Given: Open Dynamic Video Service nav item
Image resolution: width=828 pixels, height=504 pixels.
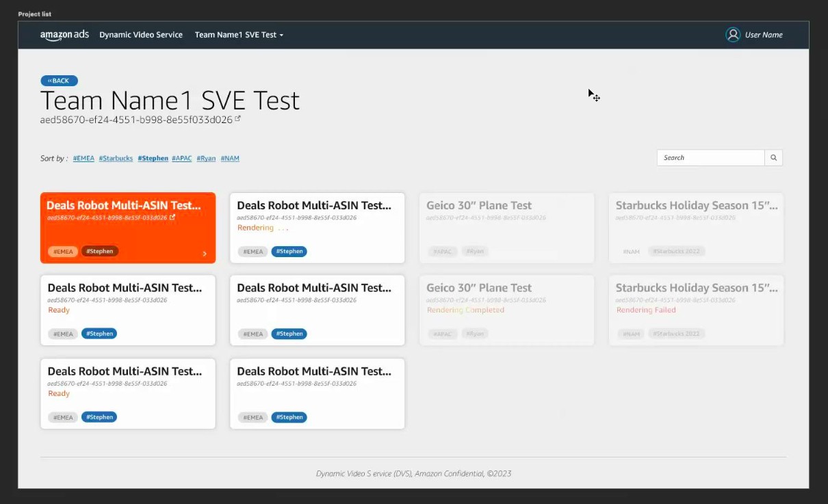Looking at the screenshot, I should pyautogui.click(x=141, y=35).
